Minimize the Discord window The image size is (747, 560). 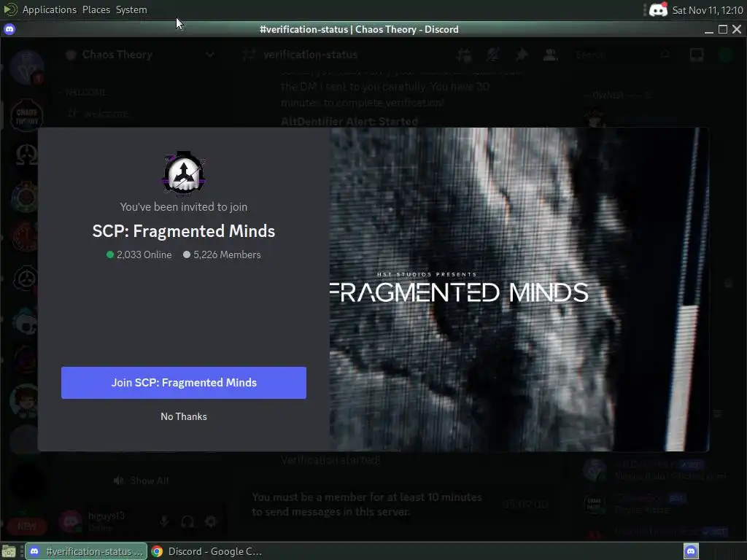tap(709, 29)
